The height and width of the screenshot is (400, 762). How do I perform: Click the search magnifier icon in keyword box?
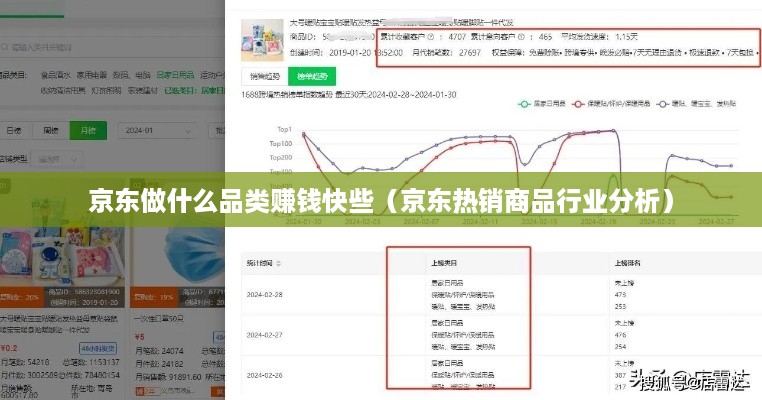(4, 47)
